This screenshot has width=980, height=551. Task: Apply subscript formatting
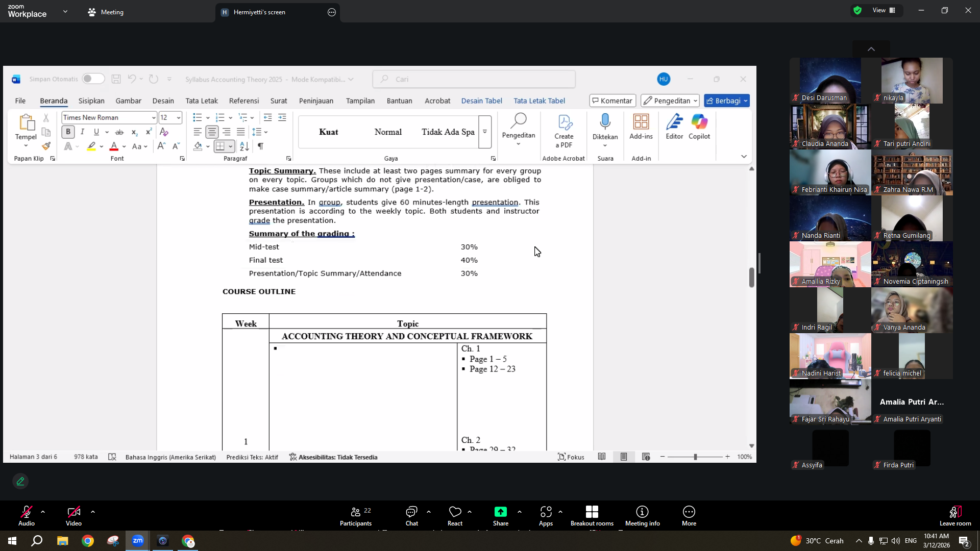tap(134, 132)
